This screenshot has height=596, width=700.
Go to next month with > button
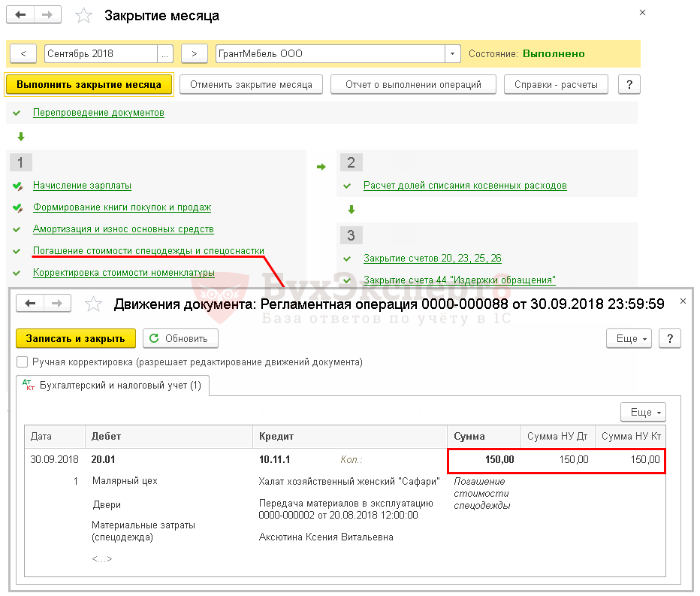click(195, 53)
